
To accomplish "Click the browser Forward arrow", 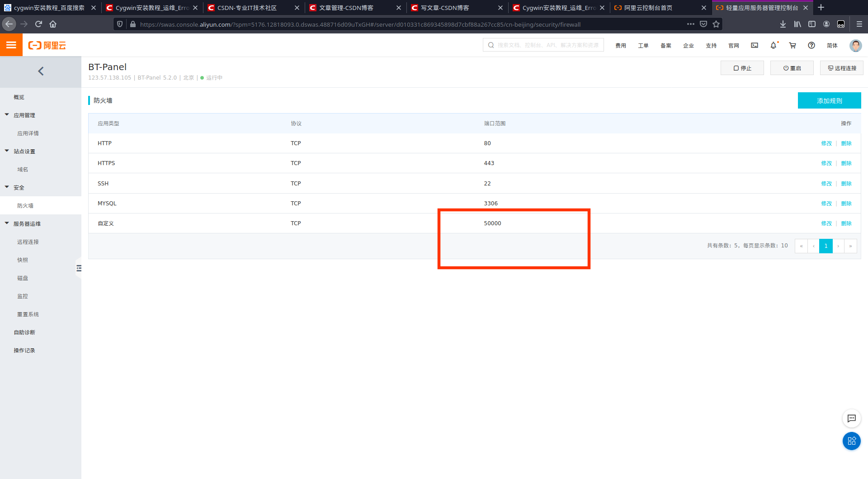I will pyautogui.click(x=24, y=24).
